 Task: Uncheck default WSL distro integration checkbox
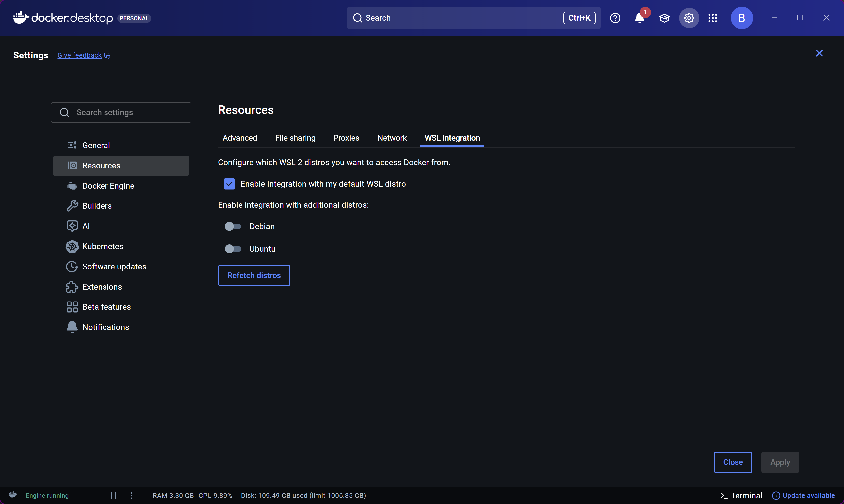229,184
